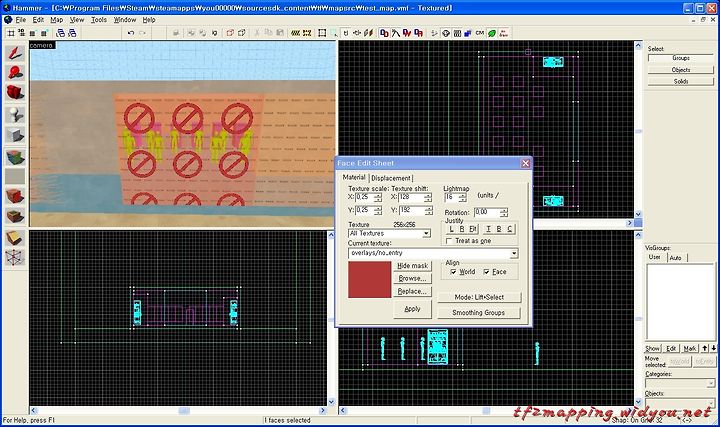Click the Hide unselected objects icon

242,33
